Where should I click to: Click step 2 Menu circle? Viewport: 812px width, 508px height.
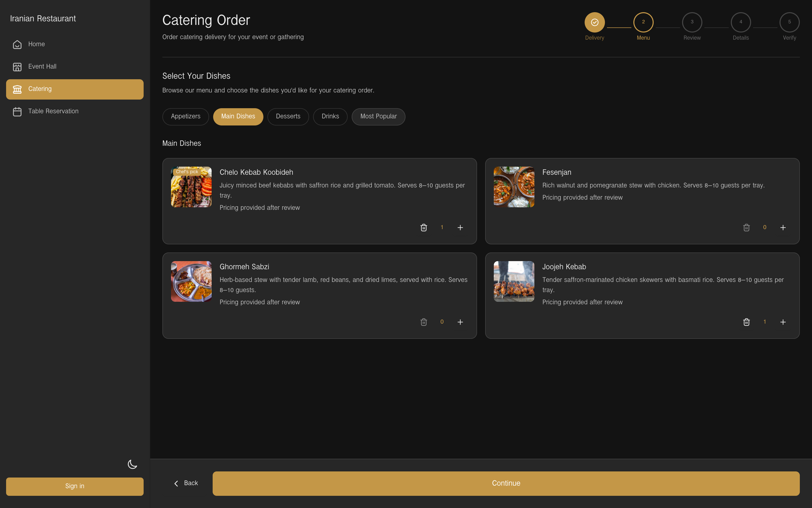point(643,22)
